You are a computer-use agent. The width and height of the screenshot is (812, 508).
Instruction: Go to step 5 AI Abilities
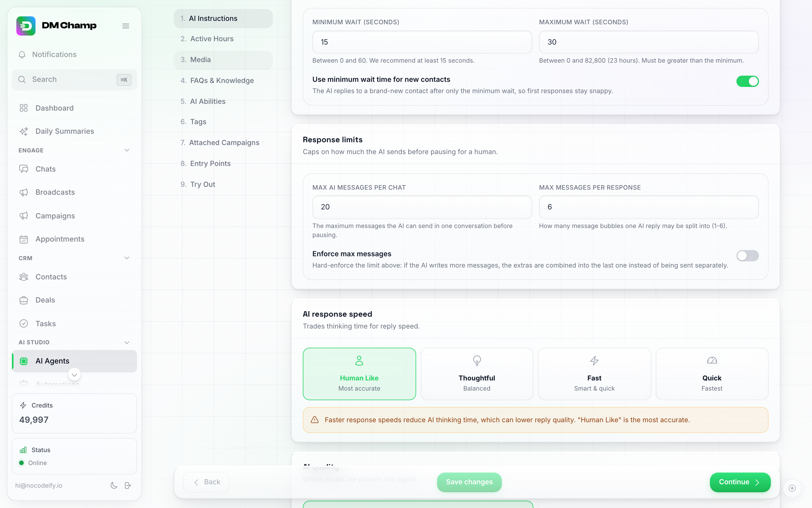pyautogui.click(x=223, y=102)
